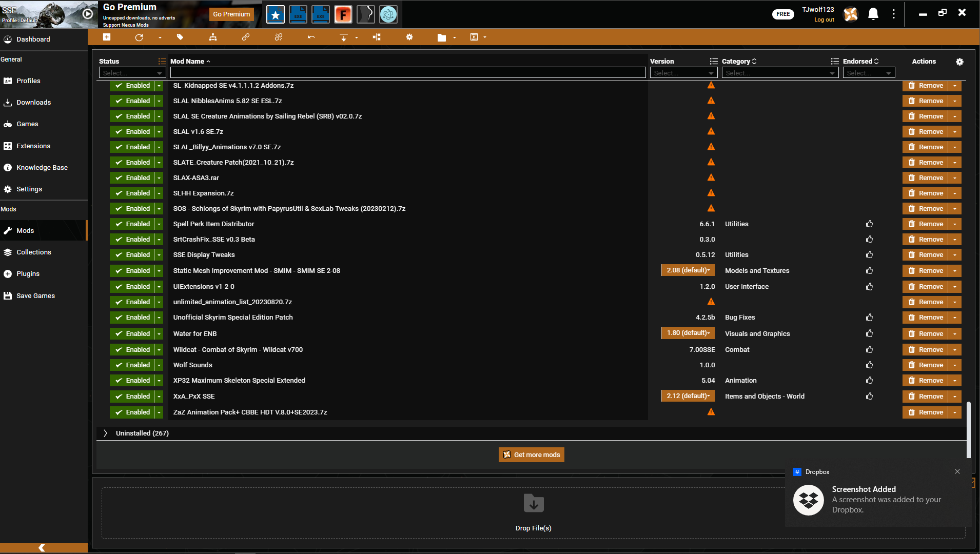Click the Nexus Mods user avatar icon
This screenshot has height=554, width=980.
pos(851,14)
